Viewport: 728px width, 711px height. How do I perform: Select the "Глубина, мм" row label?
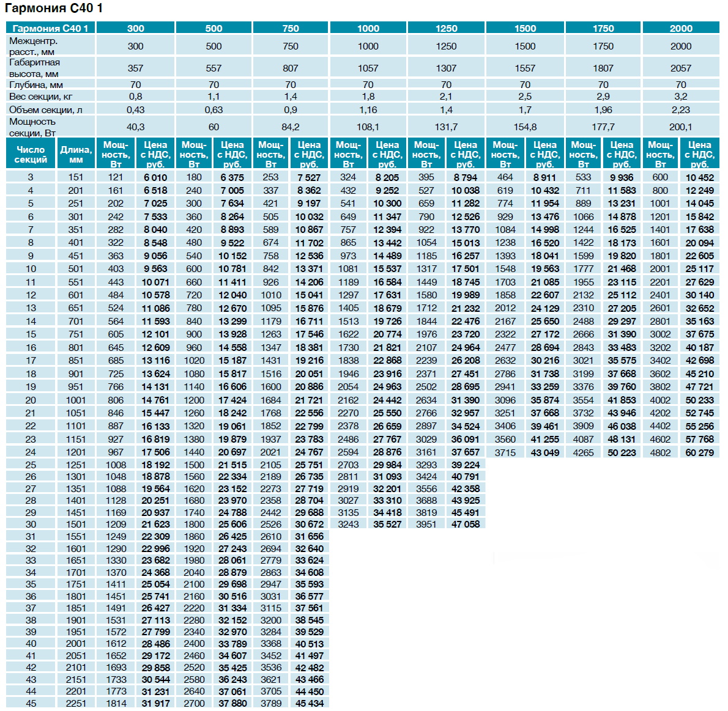pos(35,85)
